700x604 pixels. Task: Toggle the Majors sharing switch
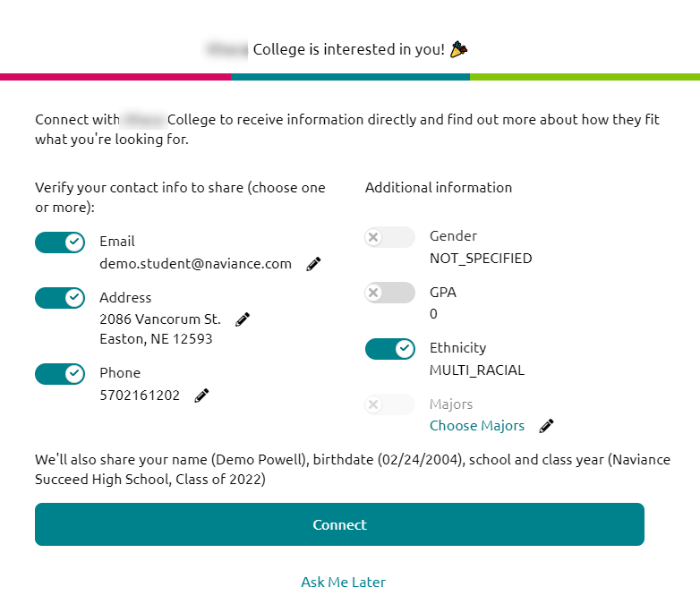tap(389, 404)
